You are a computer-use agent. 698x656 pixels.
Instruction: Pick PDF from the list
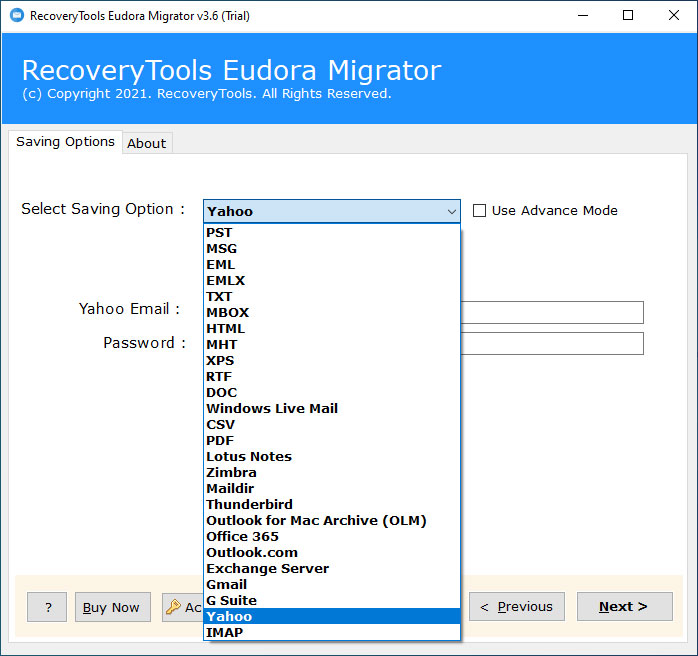coord(332,441)
